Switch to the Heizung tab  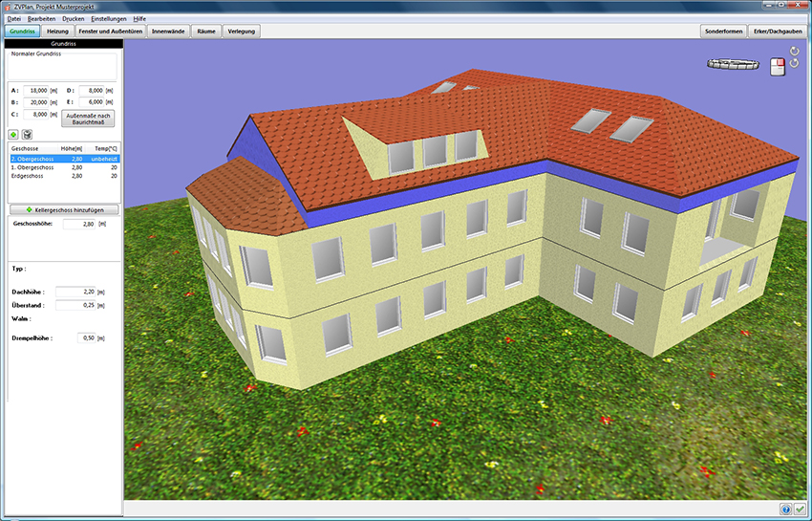tap(57, 32)
